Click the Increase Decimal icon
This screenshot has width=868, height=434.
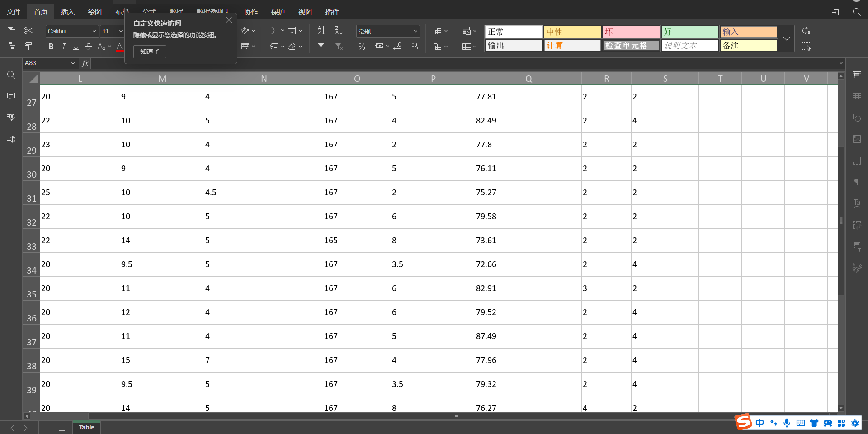tap(414, 46)
